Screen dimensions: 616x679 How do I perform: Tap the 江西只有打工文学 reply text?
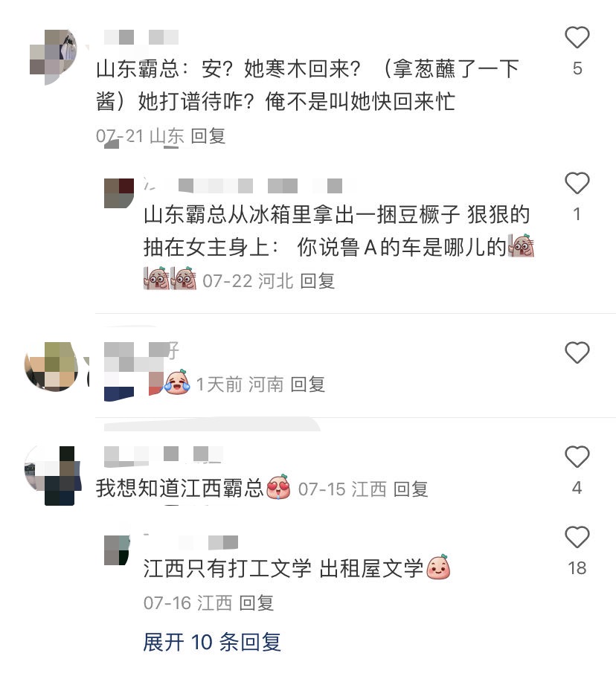(x=283, y=569)
